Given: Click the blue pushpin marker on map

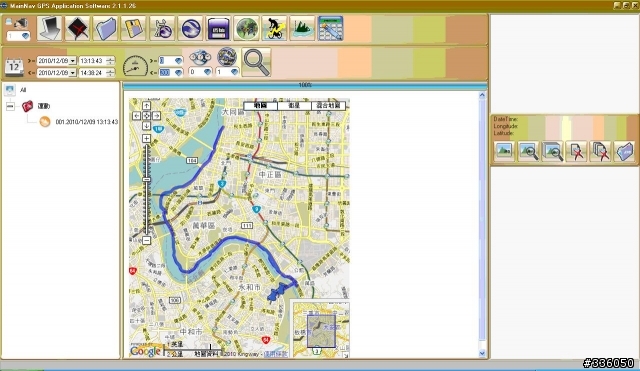Looking at the screenshot, I should tap(277, 292).
